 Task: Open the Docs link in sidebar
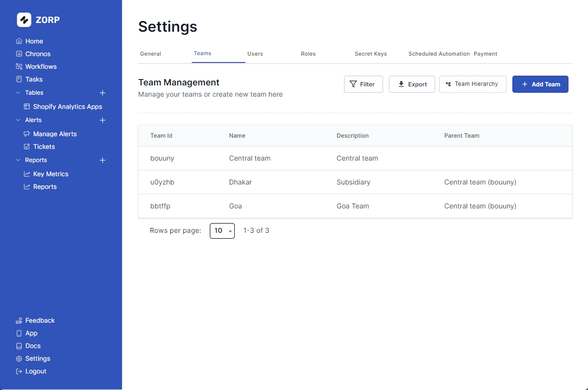[x=33, y=346]
